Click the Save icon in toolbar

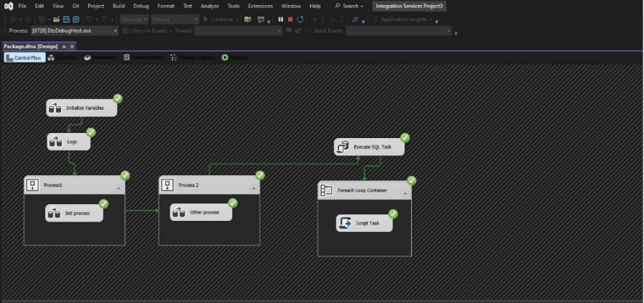tap(66, 20)
